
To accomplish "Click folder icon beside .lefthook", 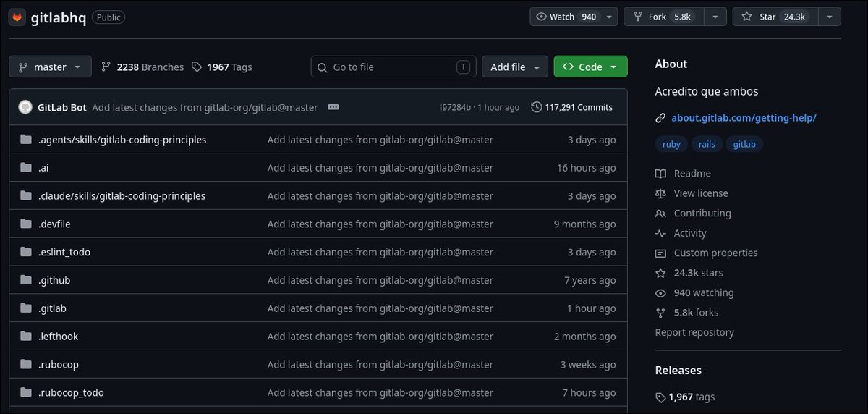I will point(27,337).
